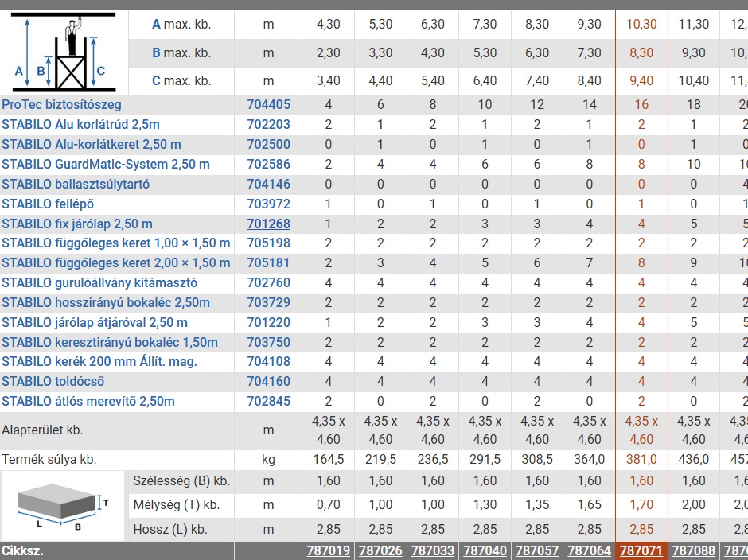Viewport: 748px width, 560px height.
Task: Click the weight value 436,0
Action: pos(694,459)
